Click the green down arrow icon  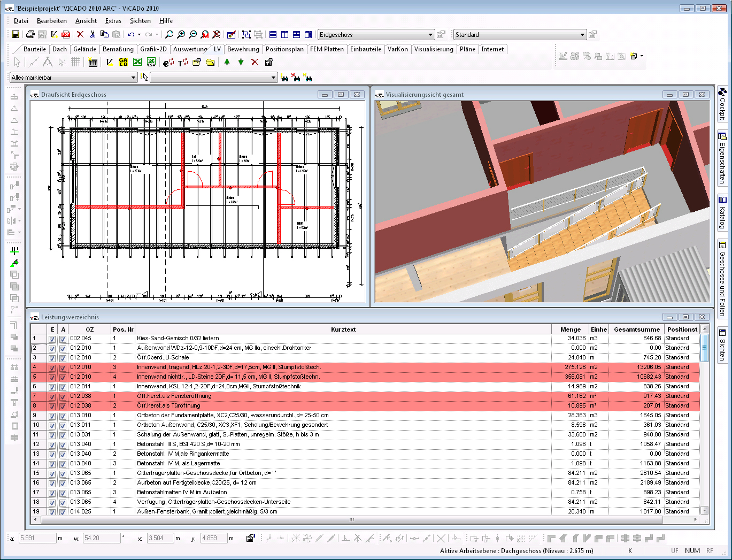241,62
